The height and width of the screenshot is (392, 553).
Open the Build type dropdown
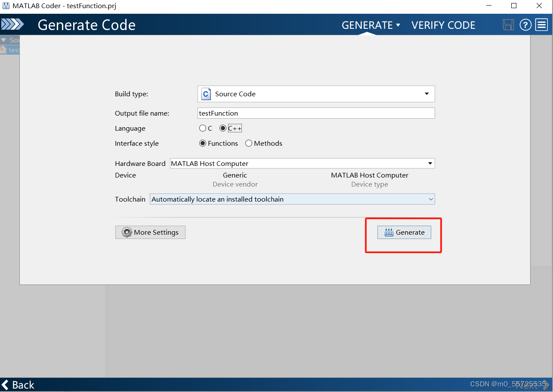click(426, 94)
